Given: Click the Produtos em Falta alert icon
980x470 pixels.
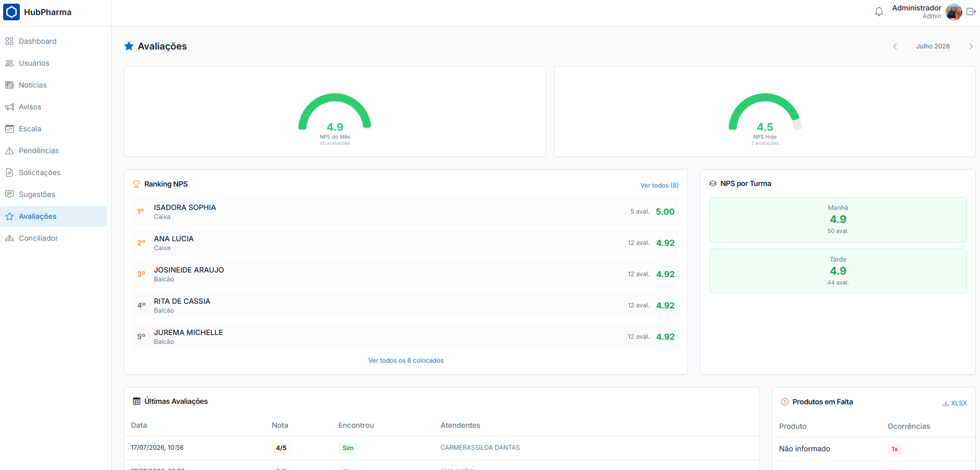Looking at the screenshot, I should click(785, 402).
